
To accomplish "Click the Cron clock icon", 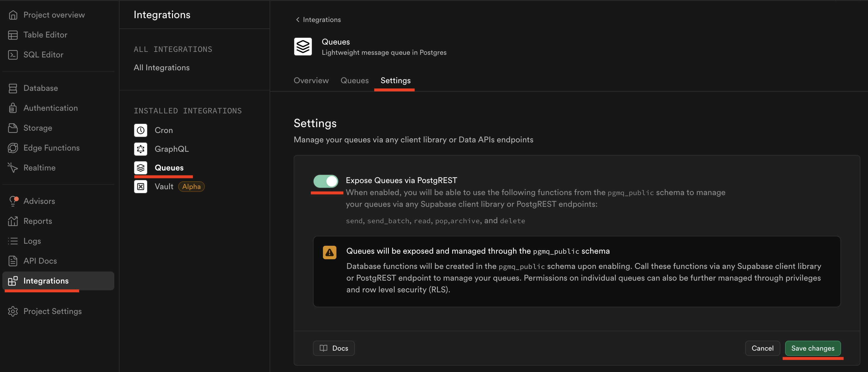I will [140, 130].
